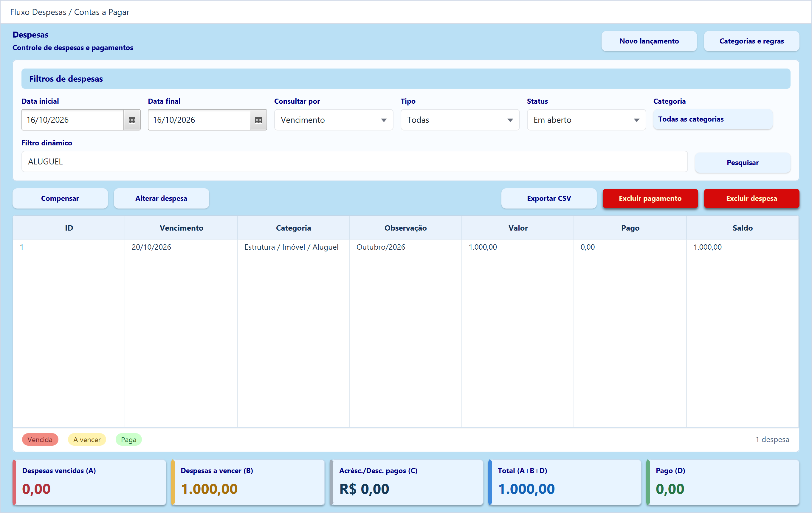The height and width of the screenshot is (513, 812).
Task: Sort by the ID column header
Action: click(x=69, y=228)
